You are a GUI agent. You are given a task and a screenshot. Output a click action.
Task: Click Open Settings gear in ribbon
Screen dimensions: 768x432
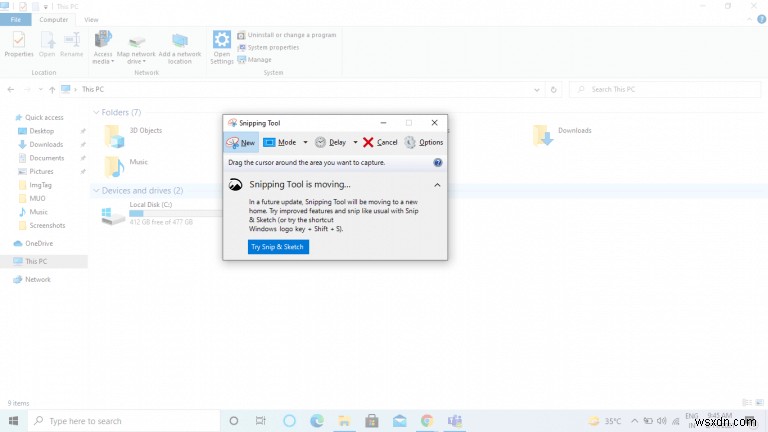coord(221,48)
